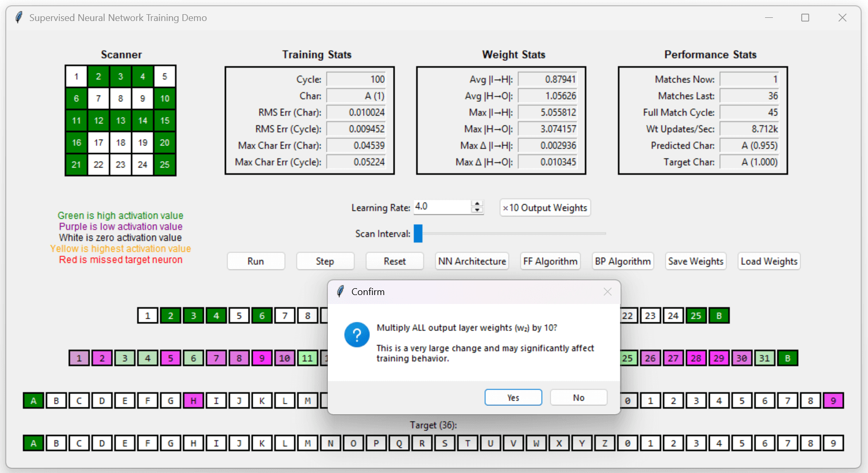
Task: Click into the Learning Rate field
Action: 442,207
